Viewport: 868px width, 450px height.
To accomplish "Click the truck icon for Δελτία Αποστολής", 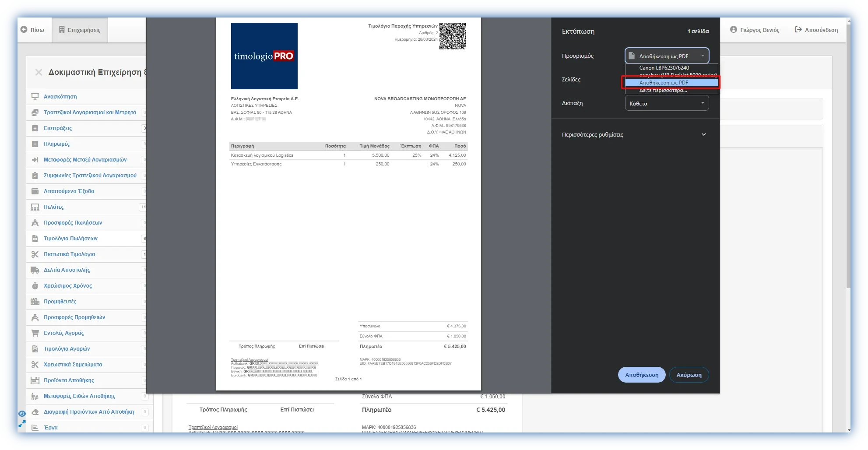I will pos(35,270).
